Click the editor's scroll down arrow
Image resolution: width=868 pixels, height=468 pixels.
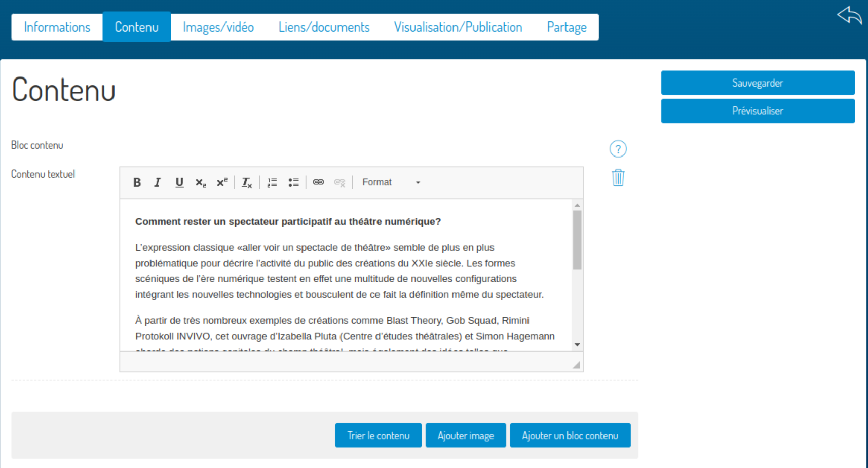(x=577, y=345)
